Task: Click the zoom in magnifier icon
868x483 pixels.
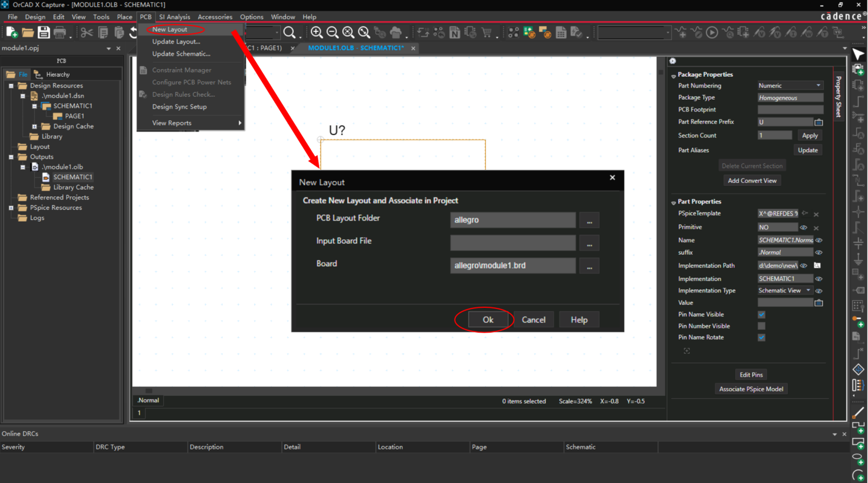Action: 317,32
